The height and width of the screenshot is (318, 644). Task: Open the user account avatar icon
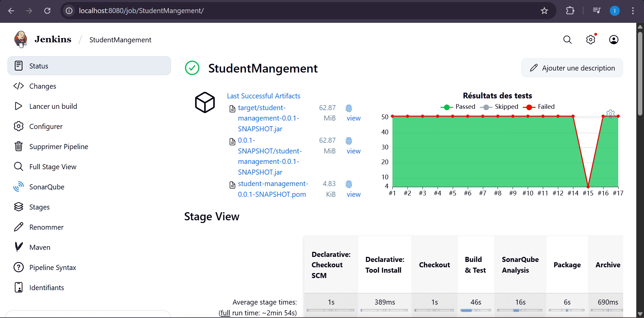(614, 40)
